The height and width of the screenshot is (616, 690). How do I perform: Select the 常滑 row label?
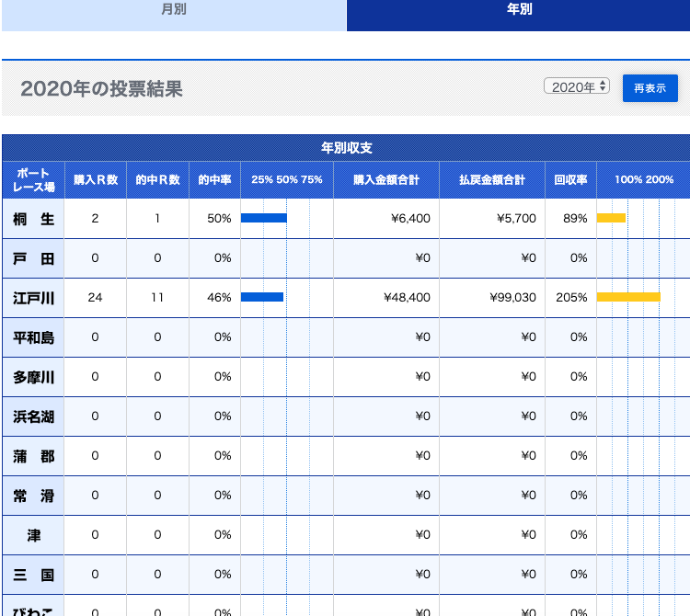[33, 496]
